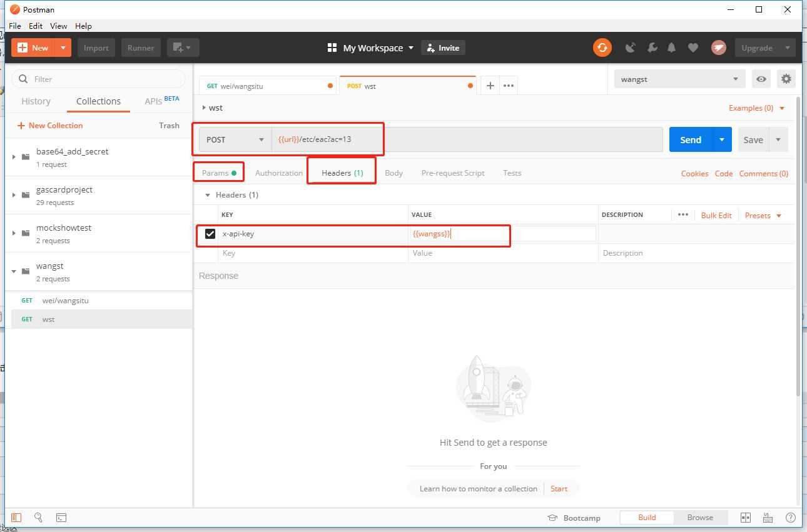This screenshot has width=807, height=532.
Task: Switch to Build mode
Action: point(647,518)
